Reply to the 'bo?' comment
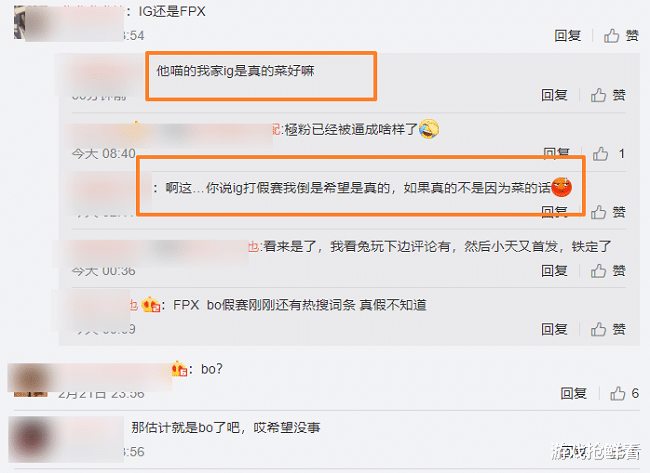 [573, 393]
